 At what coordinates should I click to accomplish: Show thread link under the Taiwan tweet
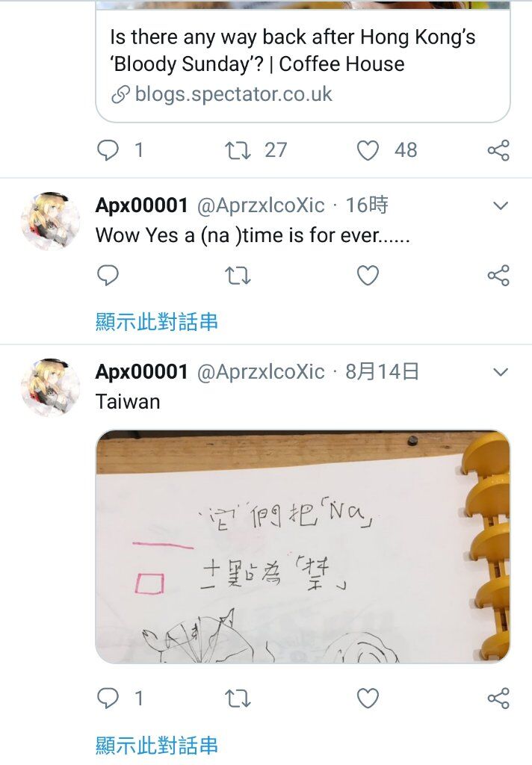point(157,745)
